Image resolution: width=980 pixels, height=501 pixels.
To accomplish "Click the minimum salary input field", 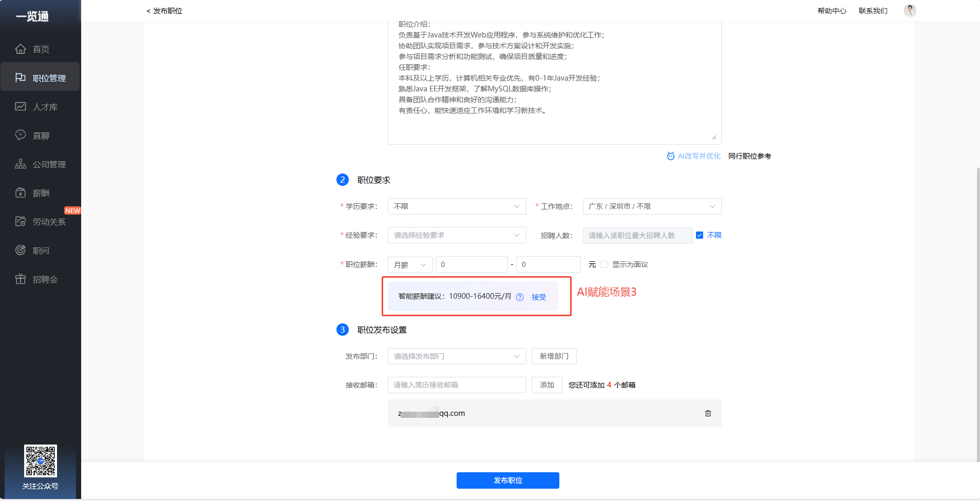I will tap(472, 264).
